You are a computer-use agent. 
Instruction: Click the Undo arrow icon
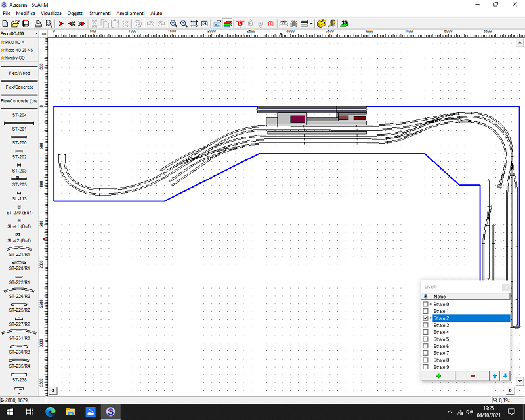(150, 24)
